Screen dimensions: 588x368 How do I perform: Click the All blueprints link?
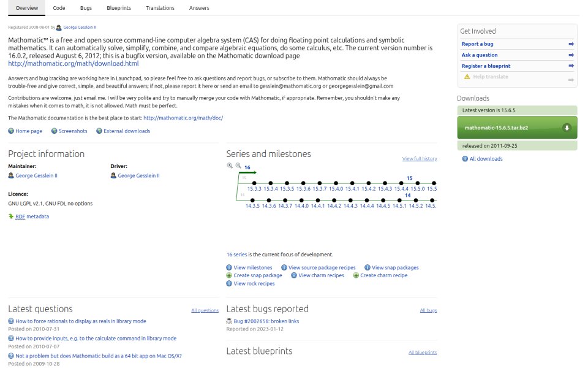click(423, 353)
